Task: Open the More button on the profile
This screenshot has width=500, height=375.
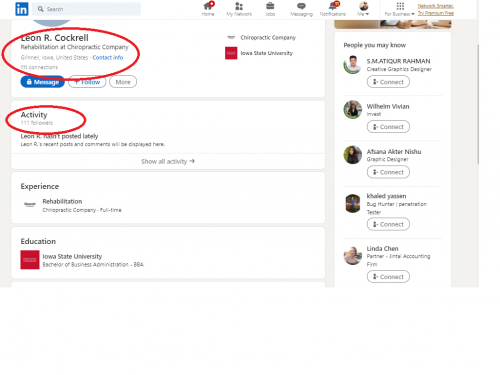Action: coord(123,82)
